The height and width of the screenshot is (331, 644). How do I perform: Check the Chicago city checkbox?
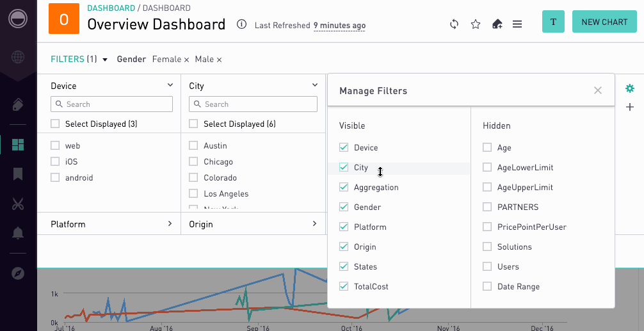pos(193,161)
